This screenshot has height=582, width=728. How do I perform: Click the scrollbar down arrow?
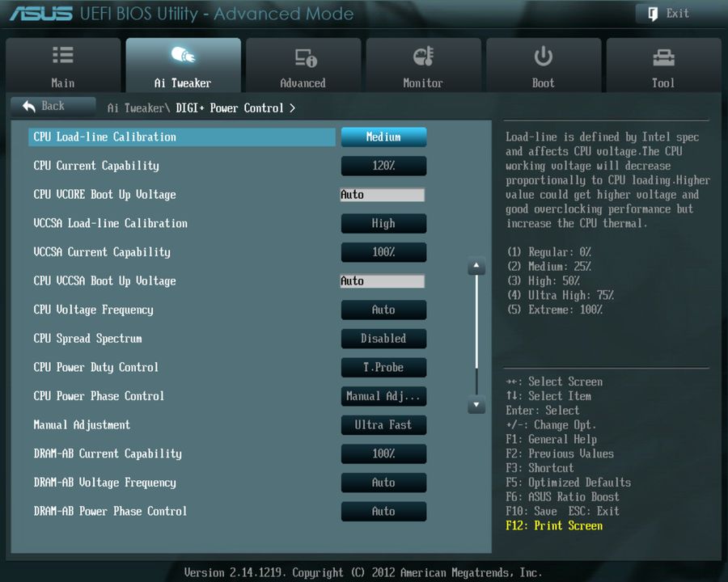[x=476, y=407]
